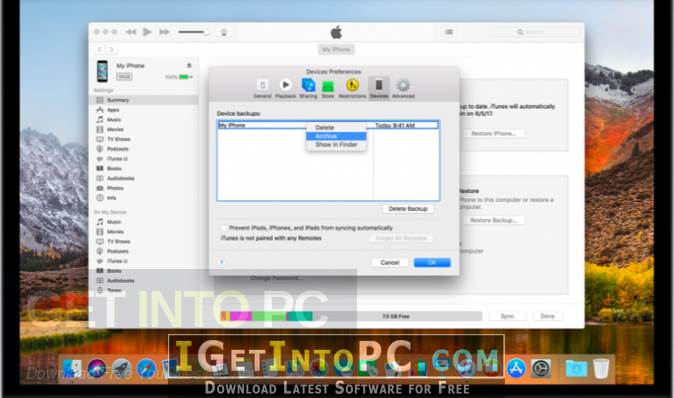Image resolution: width=674 pixels, height=398 pixels.
Task: Click the Done button in iTunes
Action: click(x=547, y=316)
